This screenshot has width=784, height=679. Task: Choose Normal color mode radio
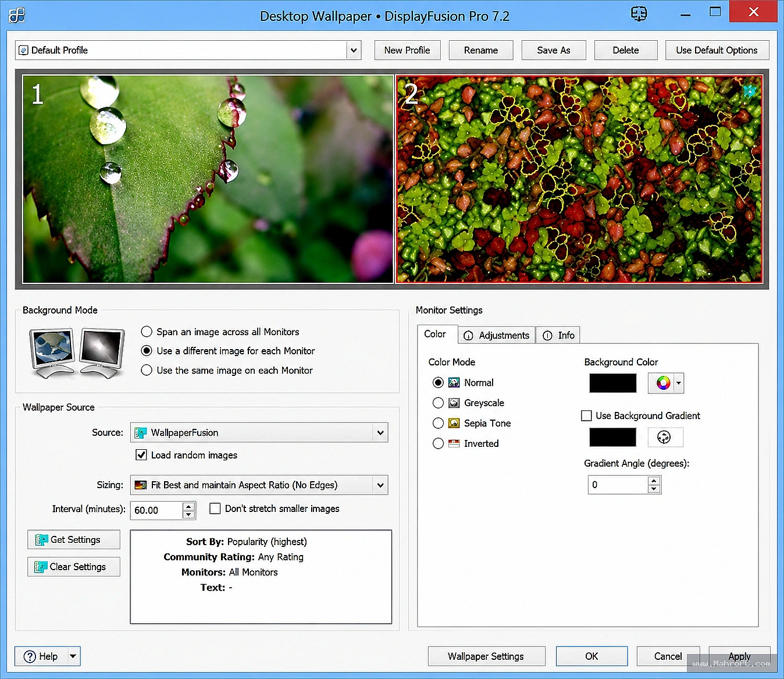coord(439,382)
